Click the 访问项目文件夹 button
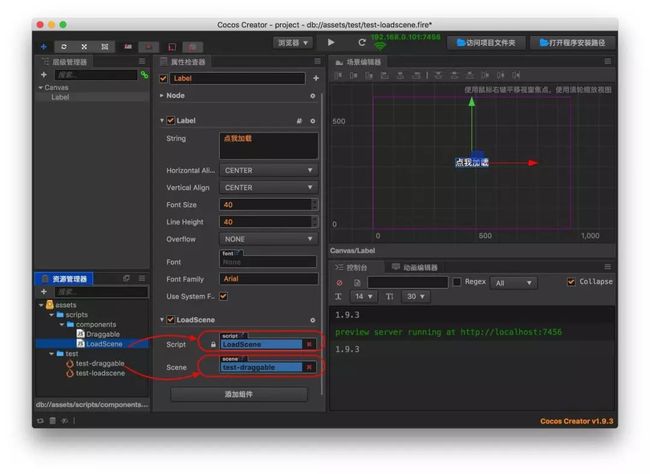 (x=486, y=43)
